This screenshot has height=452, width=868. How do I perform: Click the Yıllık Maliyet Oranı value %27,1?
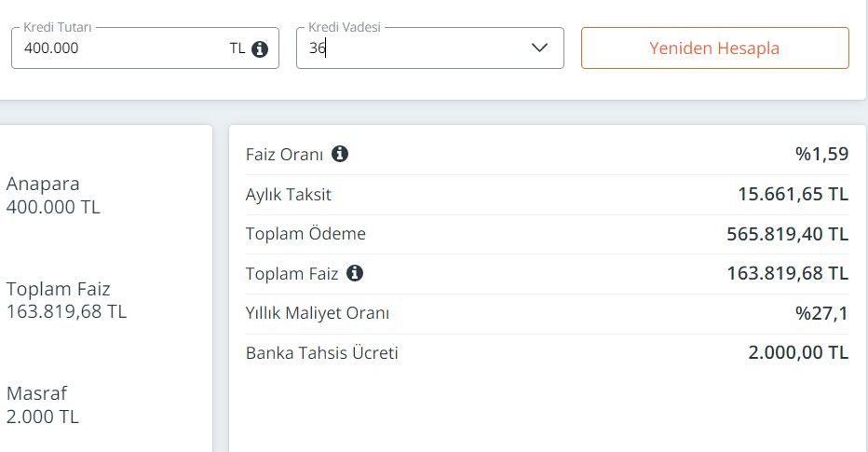pyautogui.click(x=822, y=313)
